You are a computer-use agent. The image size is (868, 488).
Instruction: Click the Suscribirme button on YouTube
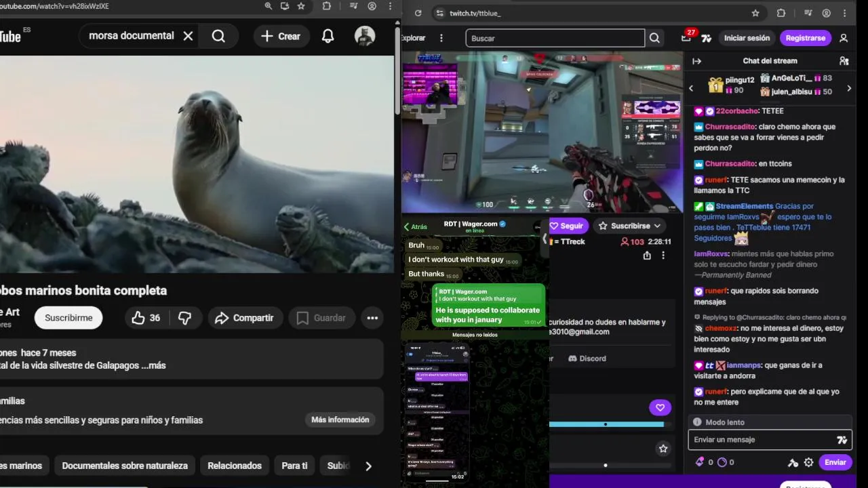[x=68, y=318]
